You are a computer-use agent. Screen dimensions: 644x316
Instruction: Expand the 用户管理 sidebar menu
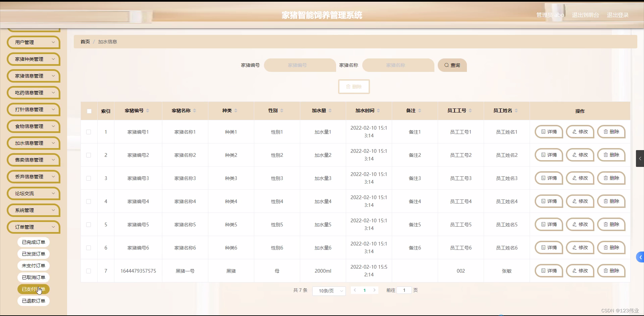[x=33, y=42]
